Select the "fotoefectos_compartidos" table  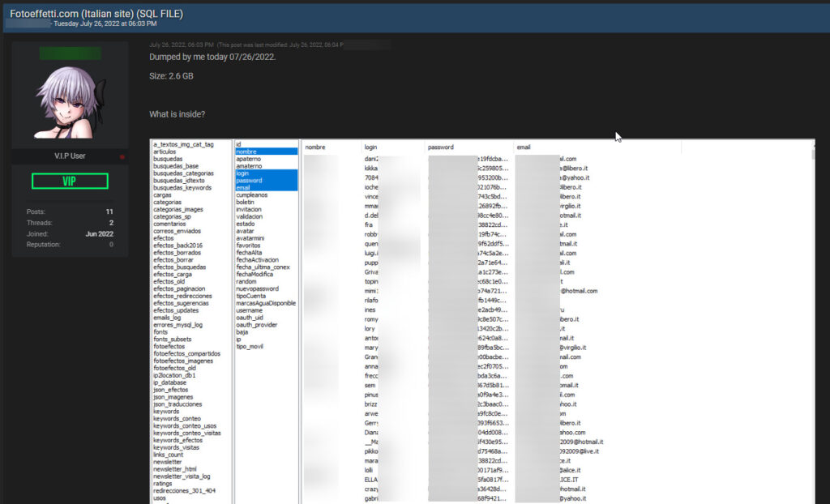click(x=186, y=354)
